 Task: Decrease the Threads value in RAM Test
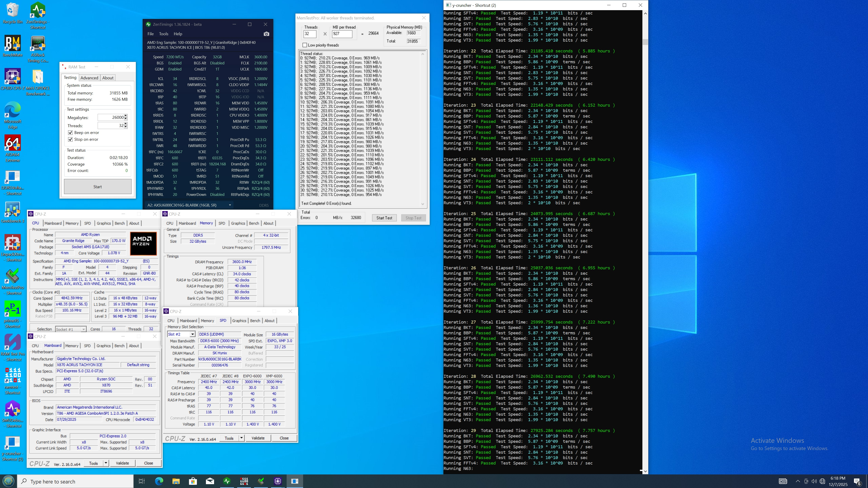click(126, 127)
